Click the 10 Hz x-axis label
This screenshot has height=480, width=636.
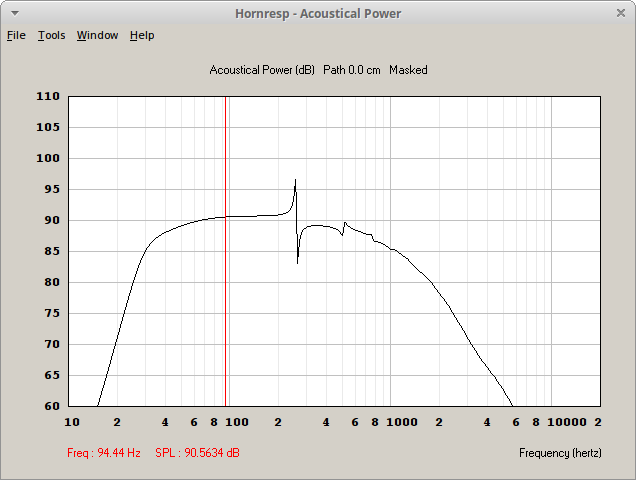pos(72,422)
